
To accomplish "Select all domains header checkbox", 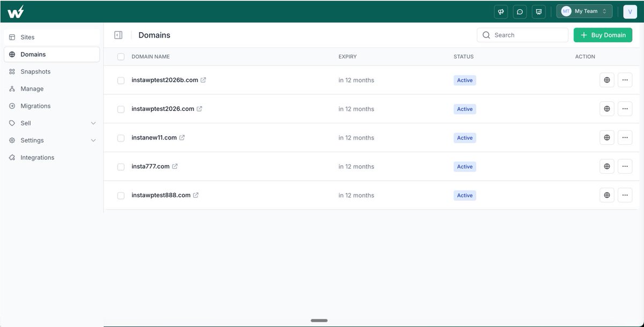I will tap(121, 56).
